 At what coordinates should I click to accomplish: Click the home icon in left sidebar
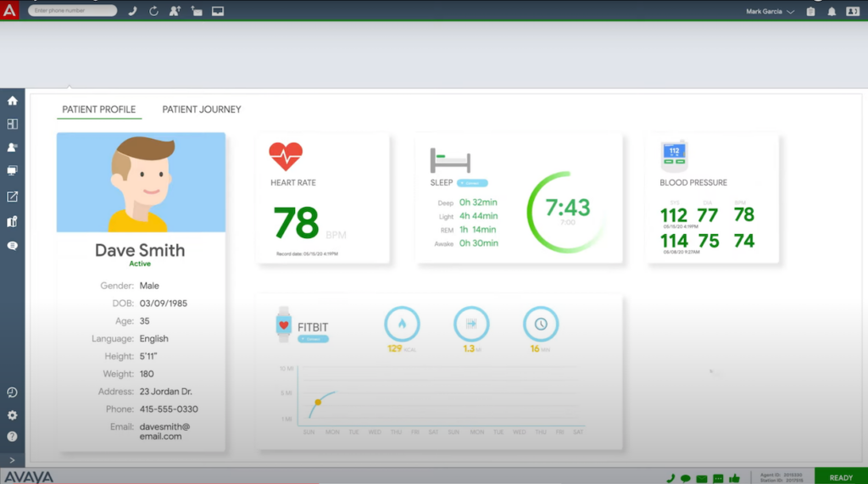click(12, 101)
